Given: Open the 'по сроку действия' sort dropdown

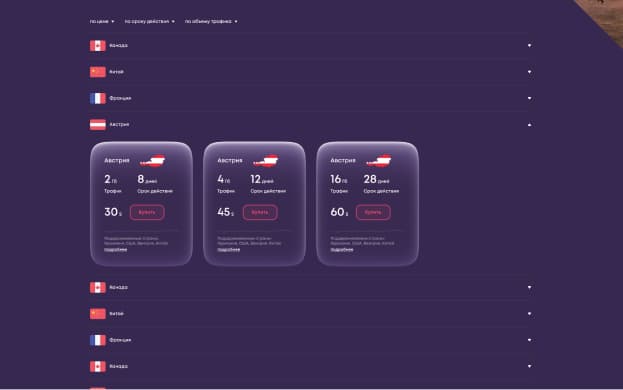Looking at the screenshot, I should tap(149, 21).
